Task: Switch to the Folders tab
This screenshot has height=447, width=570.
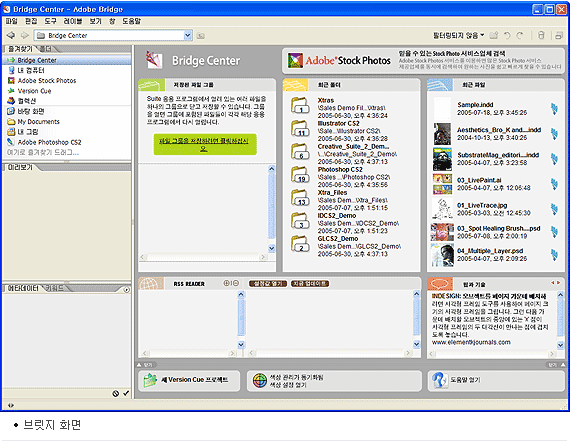Action: coord(46,49)
